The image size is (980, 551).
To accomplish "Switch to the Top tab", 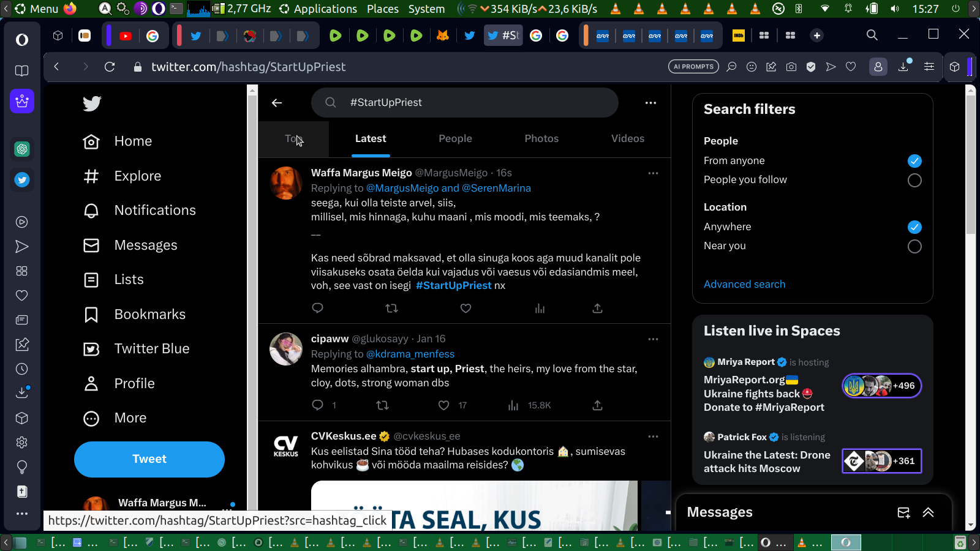I will click(294, 139).
